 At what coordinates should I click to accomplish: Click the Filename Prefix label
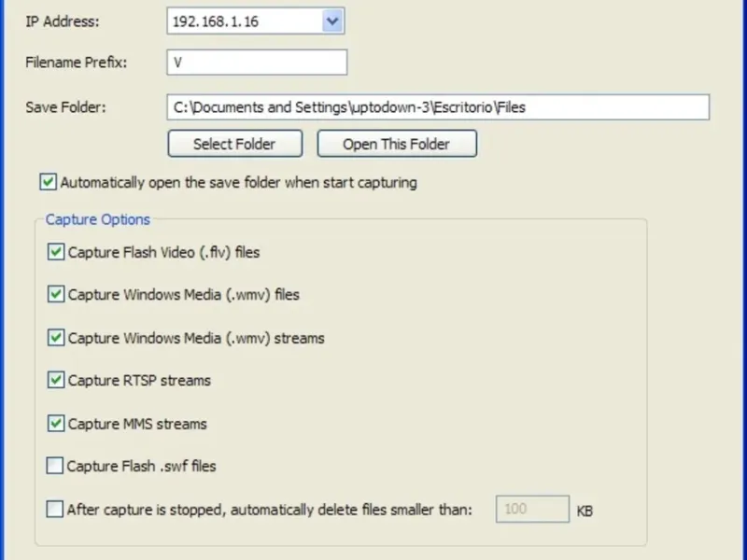coord(77,63)
